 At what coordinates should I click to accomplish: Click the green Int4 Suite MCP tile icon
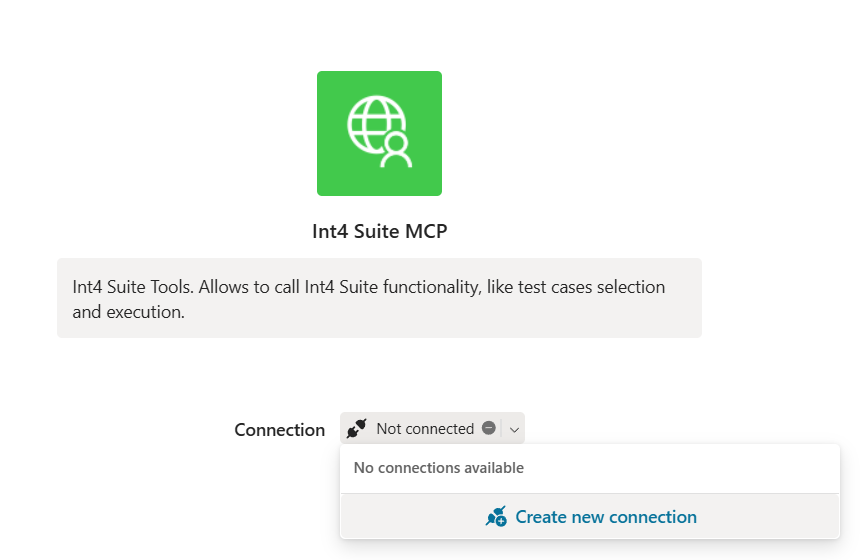379,133
